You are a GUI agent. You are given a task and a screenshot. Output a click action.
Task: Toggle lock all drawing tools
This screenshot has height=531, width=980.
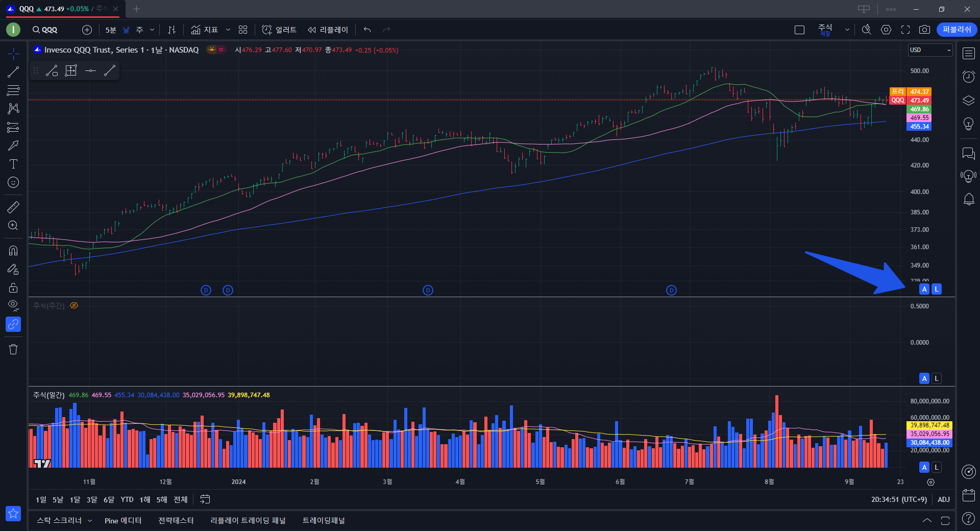pyautogui.click(x=13, y=287)
